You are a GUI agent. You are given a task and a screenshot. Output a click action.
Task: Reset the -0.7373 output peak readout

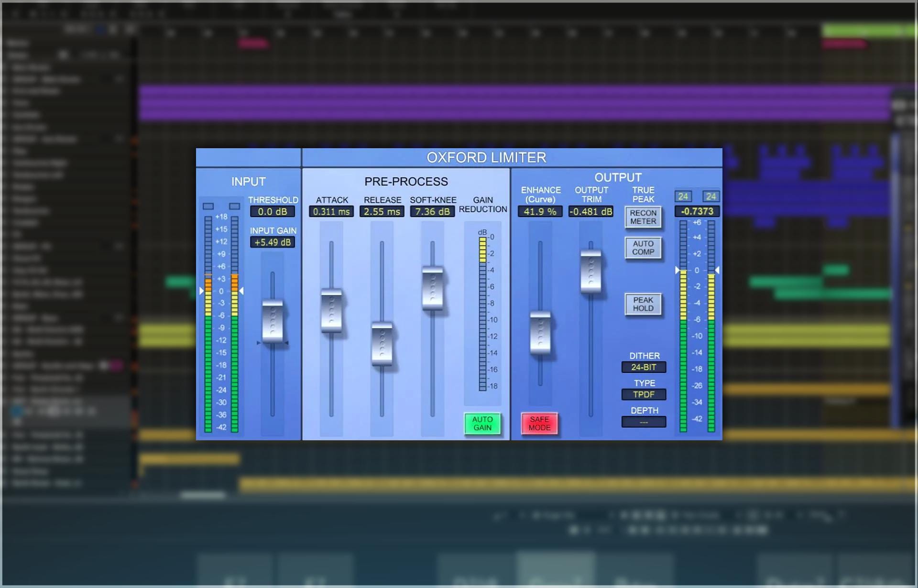pos(697,211)
